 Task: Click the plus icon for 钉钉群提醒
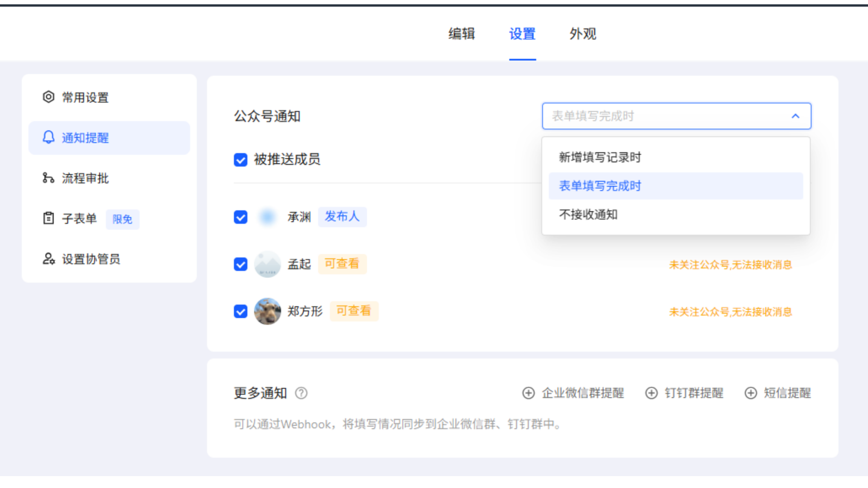coord(652,393)
